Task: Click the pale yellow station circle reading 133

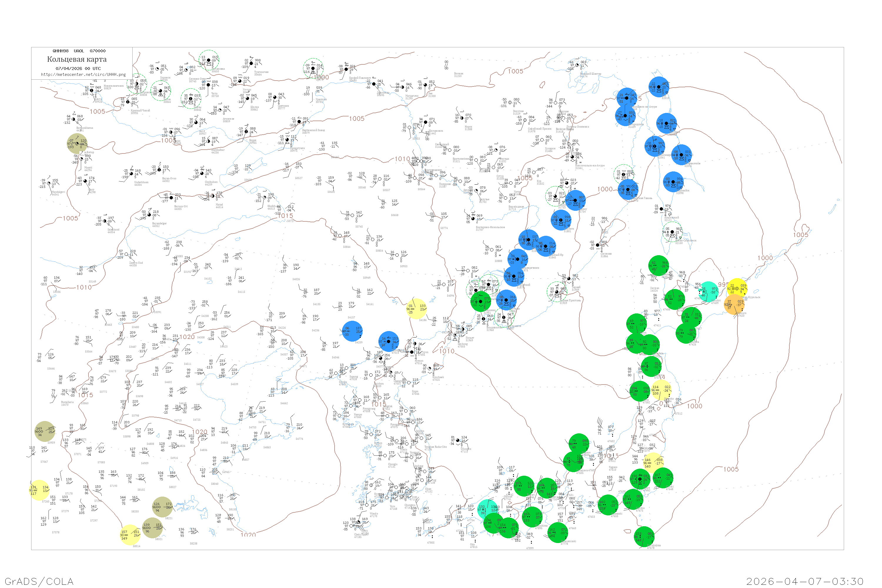Action: 417,309
